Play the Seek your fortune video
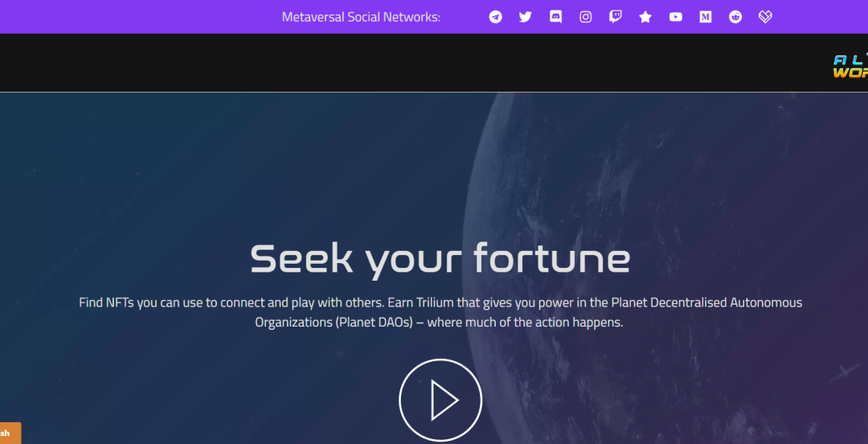The width and height of the screenshot is (868, 444). (x=440, y=401)
